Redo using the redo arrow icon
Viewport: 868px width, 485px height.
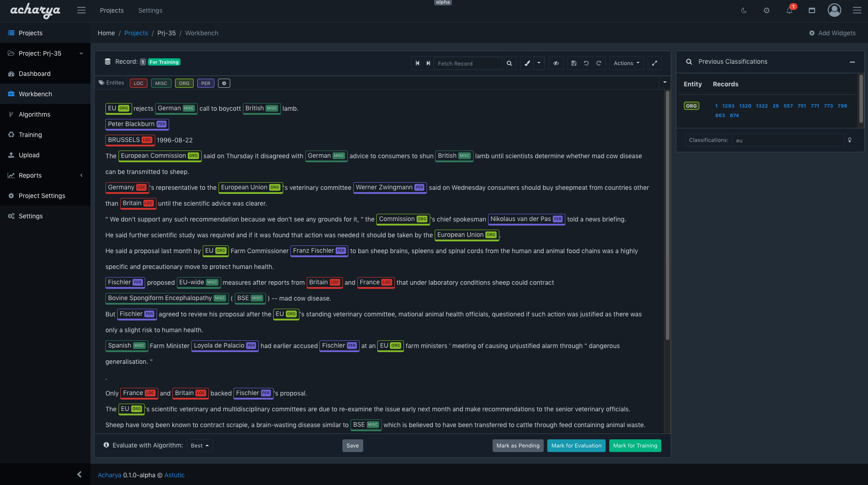598,63
